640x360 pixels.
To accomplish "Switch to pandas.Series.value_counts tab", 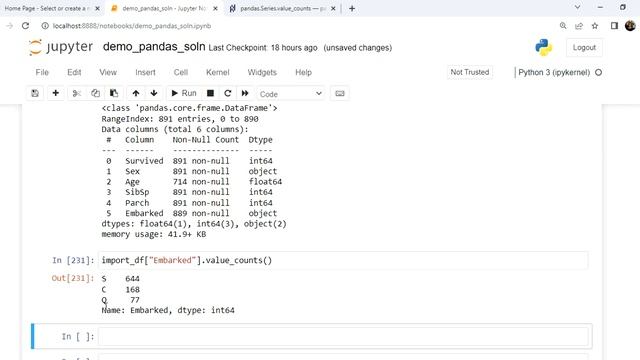I will coord(282,8).
